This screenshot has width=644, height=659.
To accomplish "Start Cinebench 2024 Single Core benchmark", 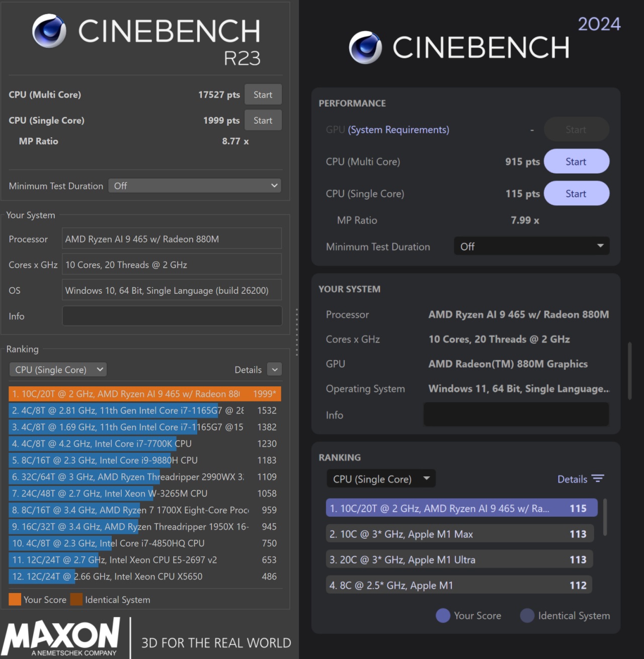I will (x=576, y=194).
